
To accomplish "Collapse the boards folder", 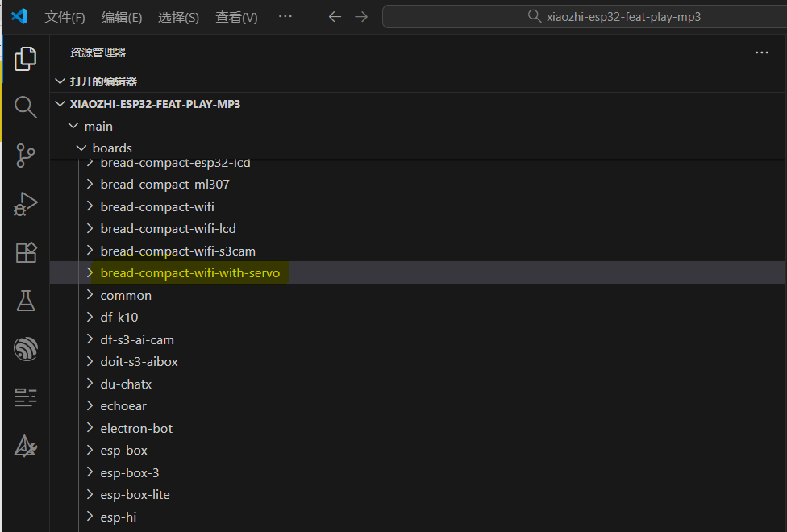I will click(81, 148).
